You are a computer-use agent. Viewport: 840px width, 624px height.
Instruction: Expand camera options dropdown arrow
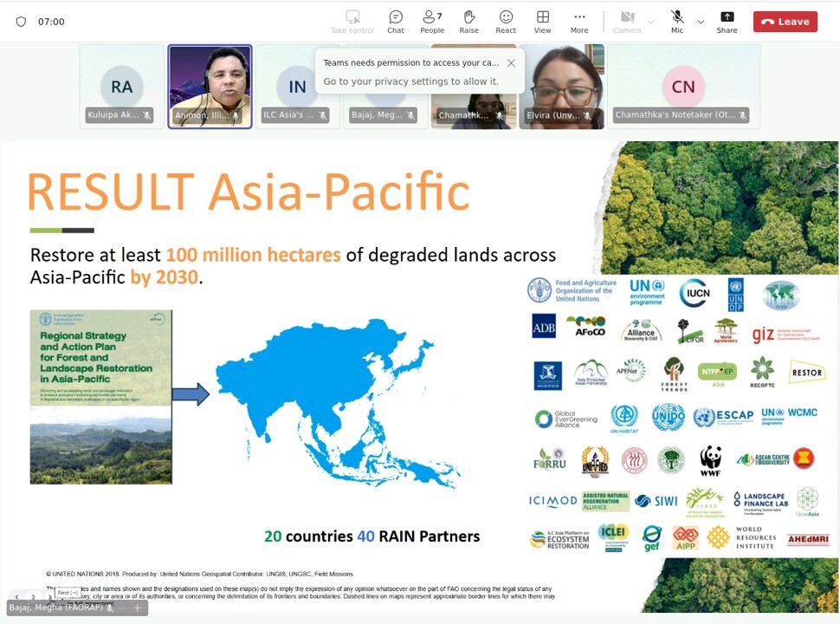tap(651, 22)
